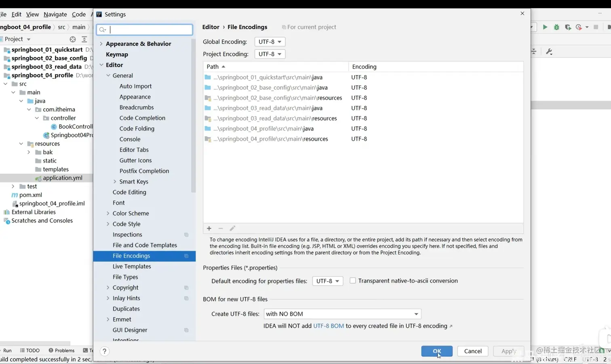Select Inspections settings page
The height and width of the screenshot is (364, 611).
coord(127,234)
